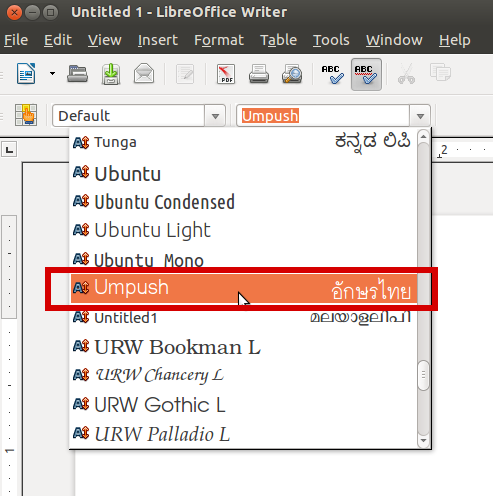Click the scroll down arrow in font list
Screen dimensions: 493x496
click(423, 440)
